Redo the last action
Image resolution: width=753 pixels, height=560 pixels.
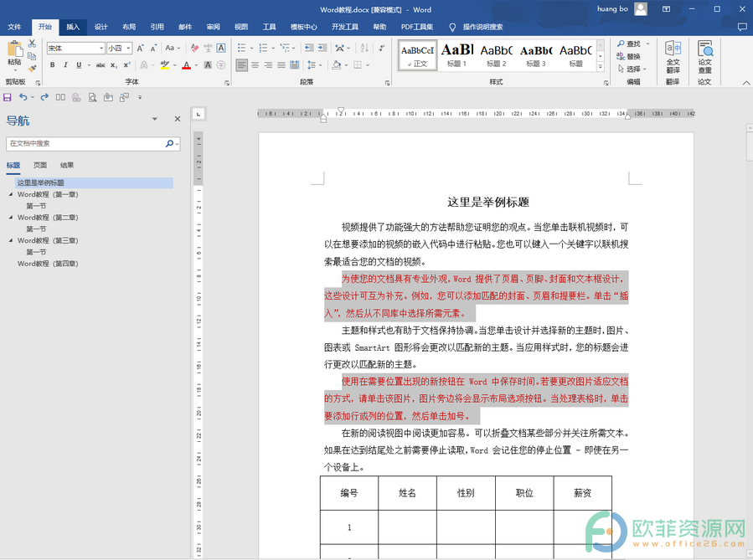(44, 97)
